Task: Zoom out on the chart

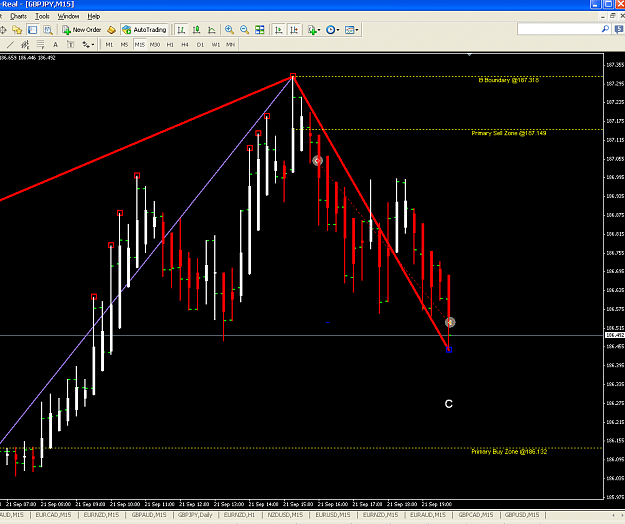Action: pos(244,30)
